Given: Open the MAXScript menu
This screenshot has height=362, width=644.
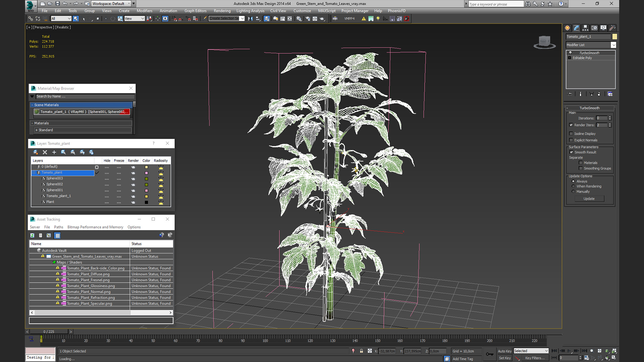Looking at the screenshot, I should [327, 11].
